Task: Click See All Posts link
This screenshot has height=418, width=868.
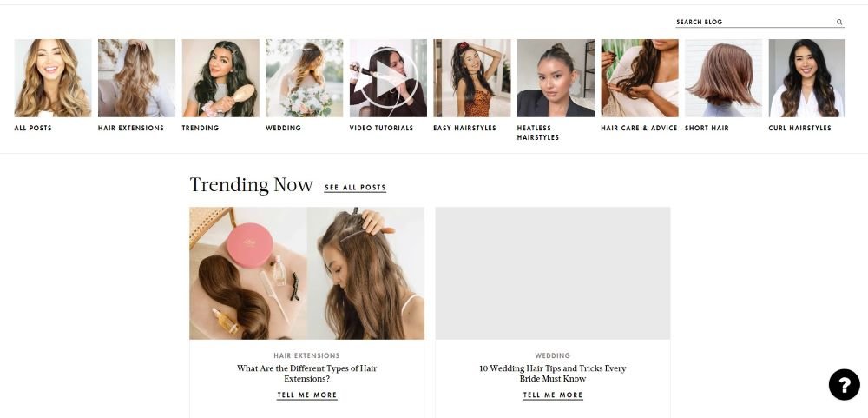Action: coord(355,188)
